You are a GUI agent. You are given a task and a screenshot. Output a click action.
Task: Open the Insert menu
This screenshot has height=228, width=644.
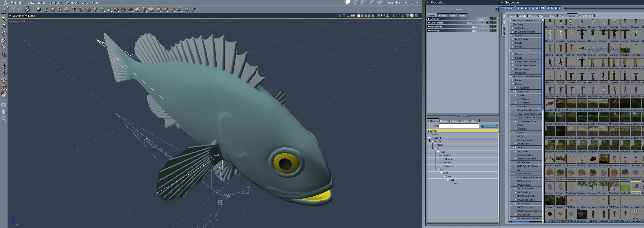(x=41, y=2)
